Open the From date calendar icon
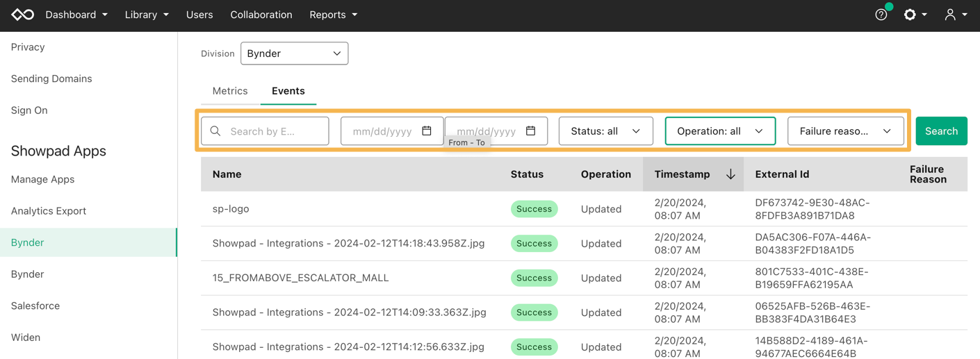The width and height of the screenshot is (980, 359). pyautogui.click(x=427, y=131)
